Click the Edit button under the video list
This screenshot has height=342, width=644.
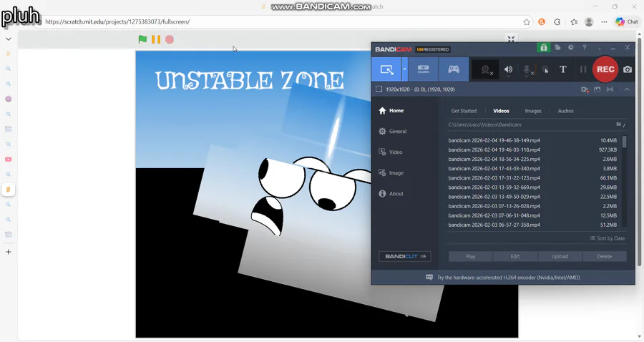pyautogui.click(x=515, y=257)
